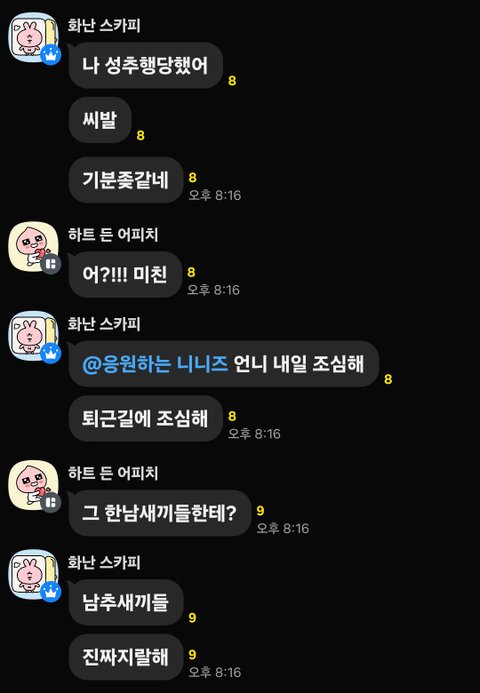The image size is (480, 693).
Task: Open bunny avatar beside the '언니 내일 조심해' message
Action: point(34,336)
